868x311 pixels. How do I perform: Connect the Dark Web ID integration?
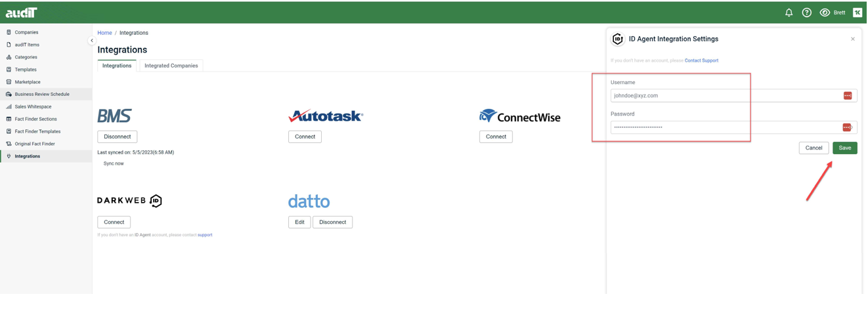click(114, 222)
